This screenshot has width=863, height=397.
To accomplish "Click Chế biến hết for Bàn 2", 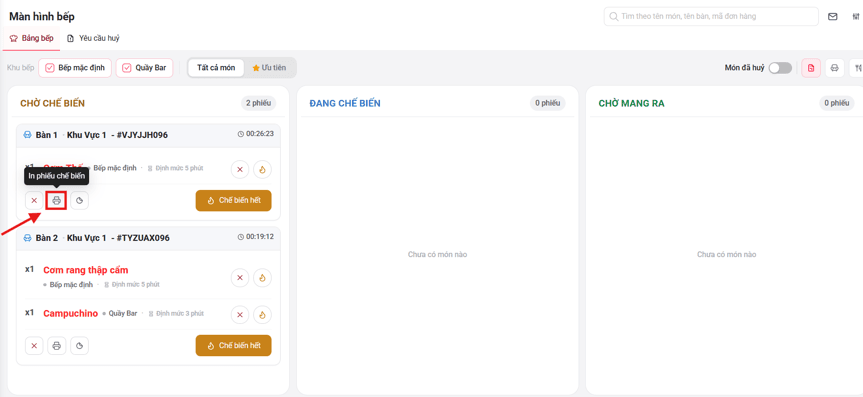I will click(233, 346).
